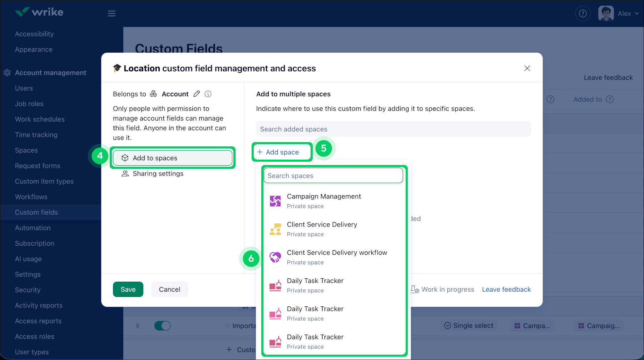
Task: Open help question mark icon in header
Action: point(583,14)
